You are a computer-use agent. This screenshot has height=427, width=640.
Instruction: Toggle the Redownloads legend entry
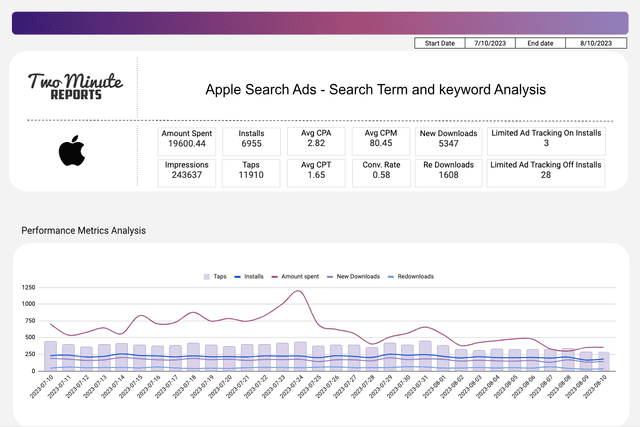point(411,277)
